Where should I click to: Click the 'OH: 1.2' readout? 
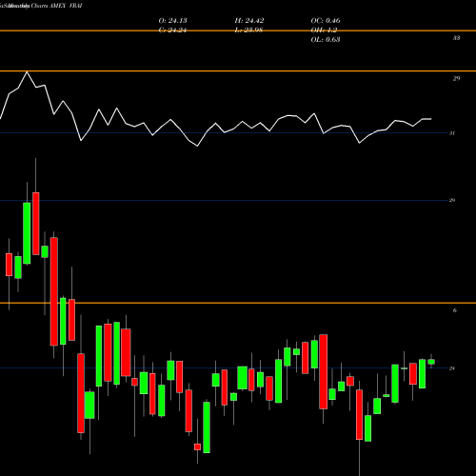click(324, 30)
